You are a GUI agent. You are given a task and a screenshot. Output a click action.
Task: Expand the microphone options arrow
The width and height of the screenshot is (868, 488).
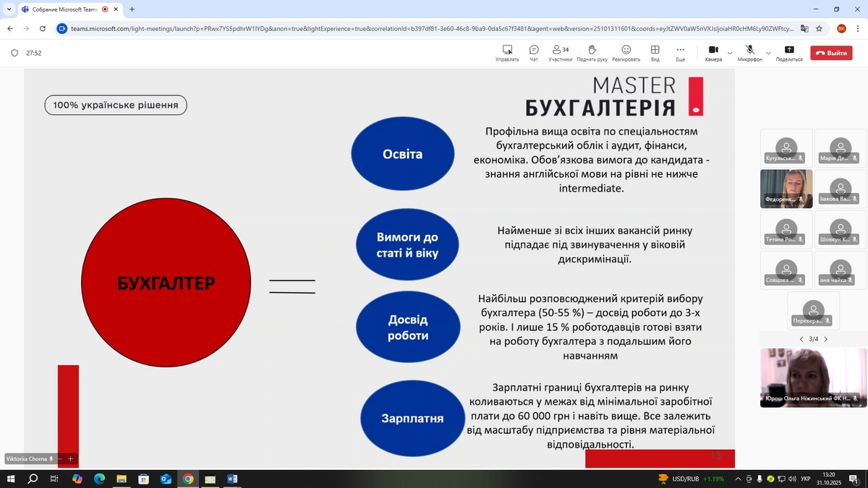pyautogui.click(x=767, y=53)
